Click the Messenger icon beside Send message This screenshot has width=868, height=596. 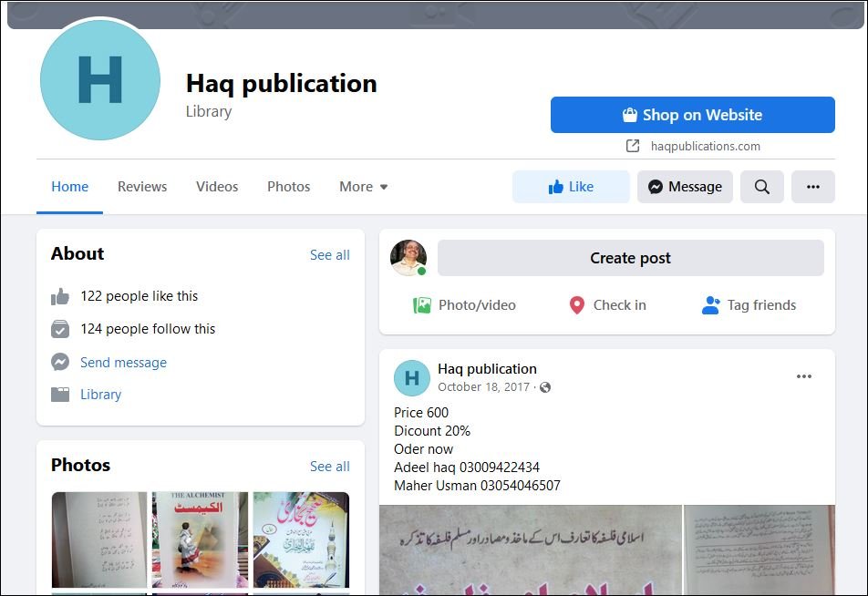(60, 363)
